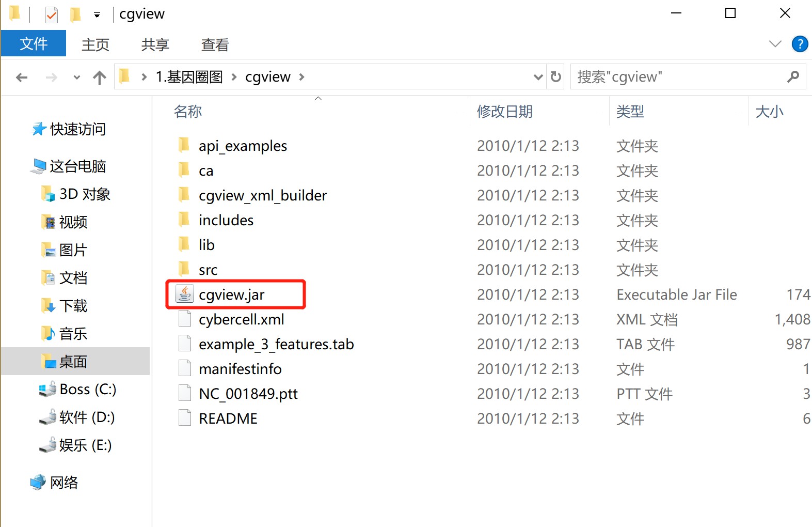Image resolution: width=812 pixels, height=527 pixels.
Task: Select the cybercell.xml file icon
Action: pos(184,319)
